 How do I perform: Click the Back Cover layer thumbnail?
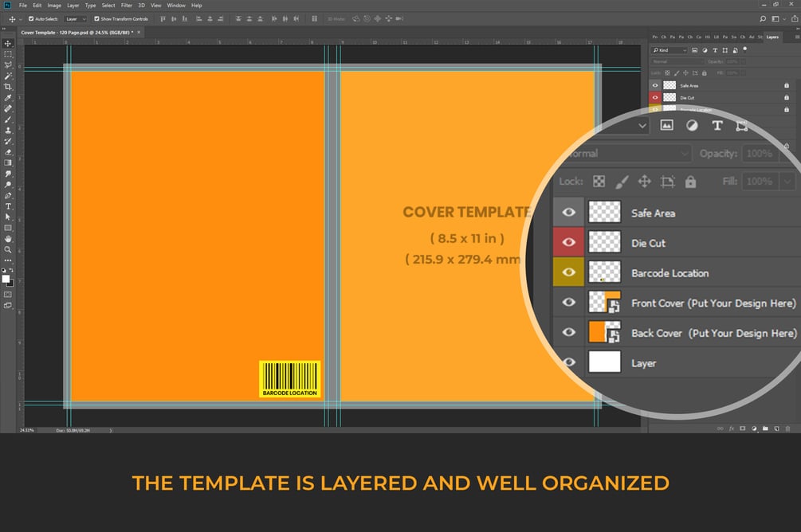coord(604,332)
